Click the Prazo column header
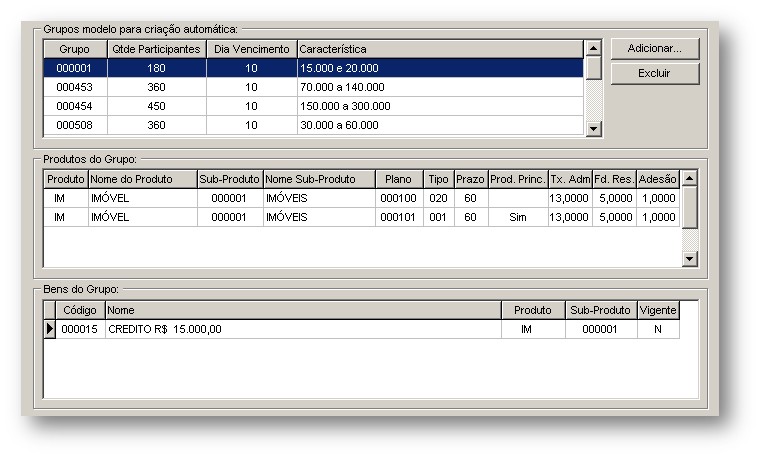Image resolution: width=761 pixels, height=458 pixels. (471, 179)
